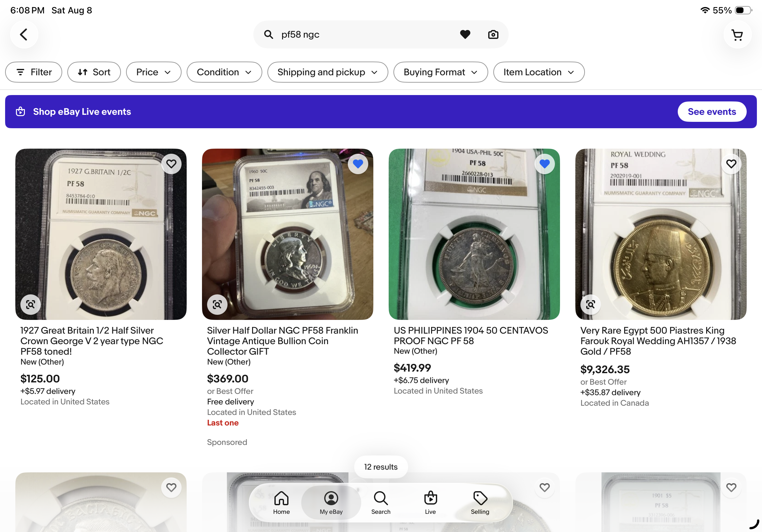Go to the Selling tab

480,502
